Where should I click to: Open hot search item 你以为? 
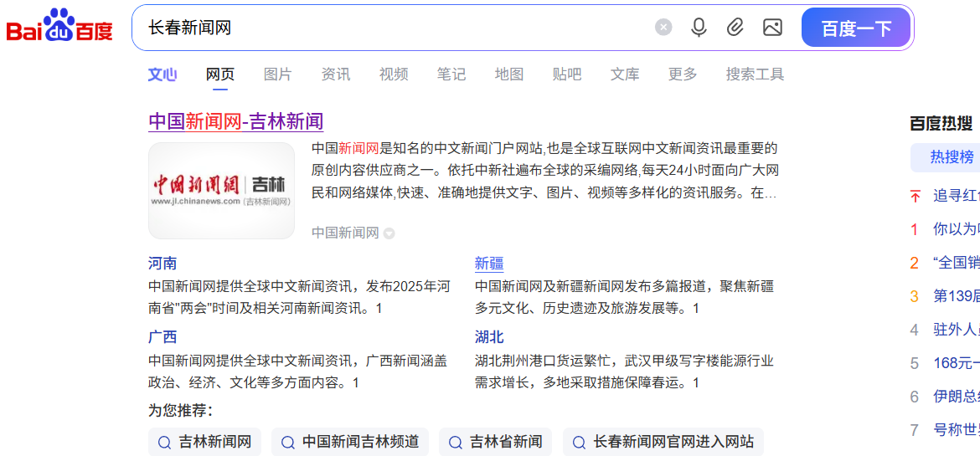pos(957,229)
